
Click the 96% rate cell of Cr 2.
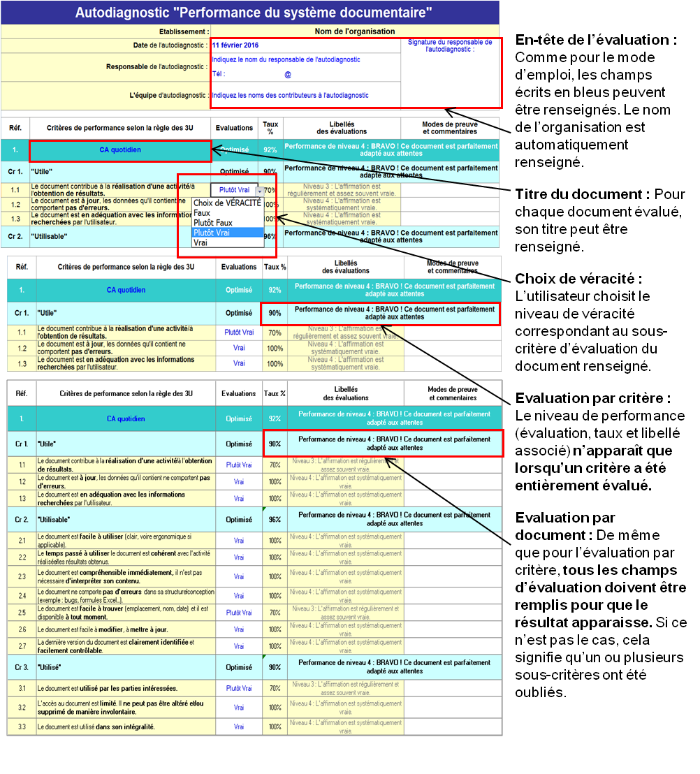tap(275, 520)
